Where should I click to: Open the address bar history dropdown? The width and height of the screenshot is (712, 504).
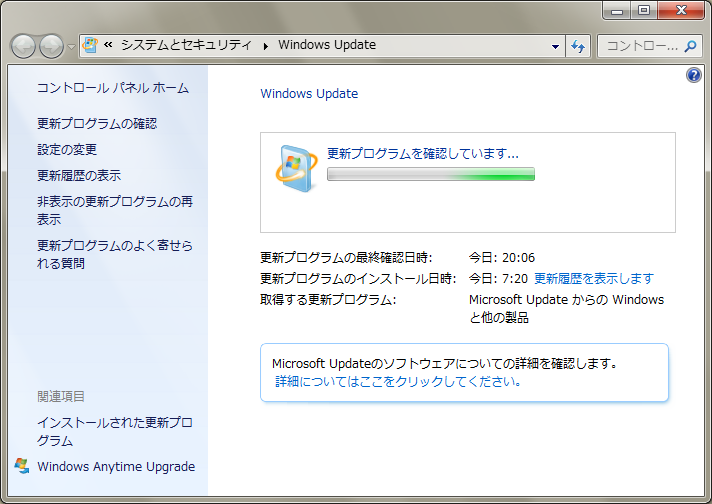(x=555, y=46)
